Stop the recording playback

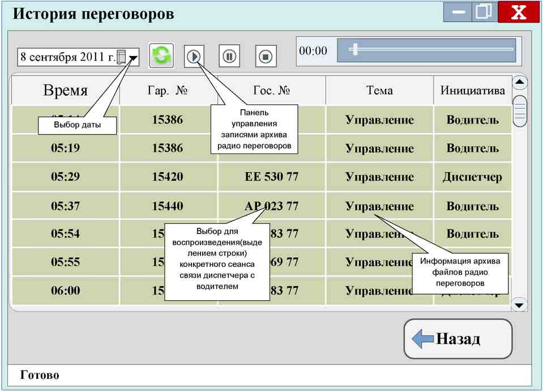(x=266, y=56)
